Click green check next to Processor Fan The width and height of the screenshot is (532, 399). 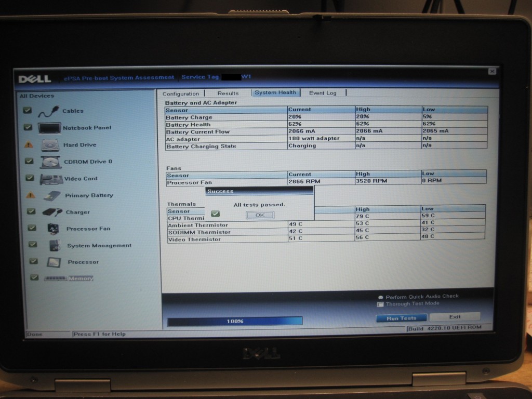32,228
